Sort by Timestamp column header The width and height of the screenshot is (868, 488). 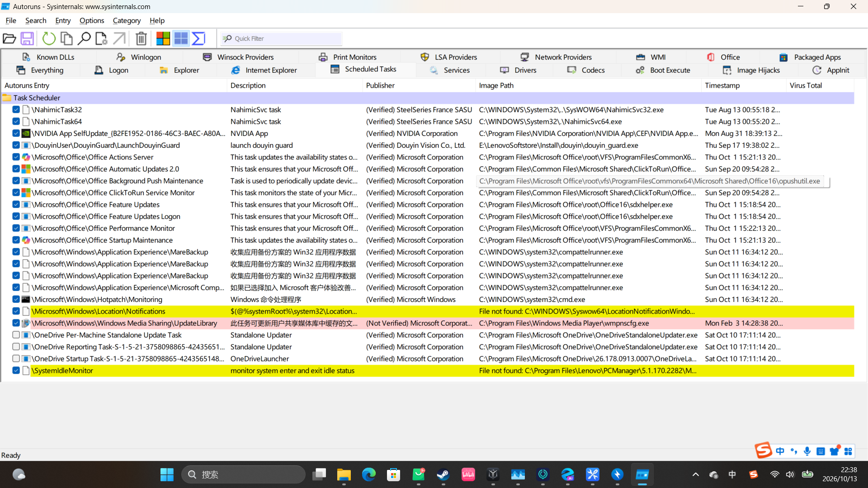[744, 85]
